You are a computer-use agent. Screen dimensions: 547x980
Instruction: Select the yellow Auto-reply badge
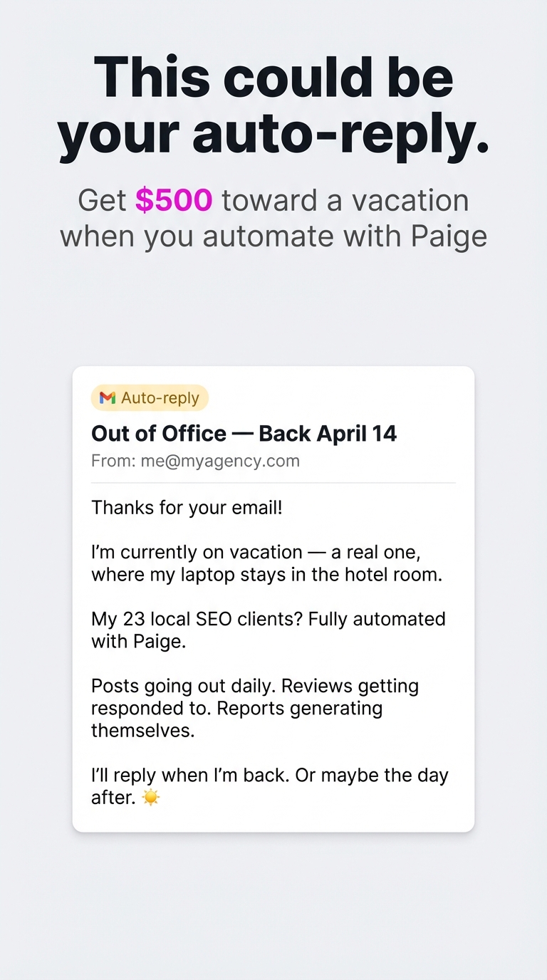pyautogui.click(x=150, y=398)
